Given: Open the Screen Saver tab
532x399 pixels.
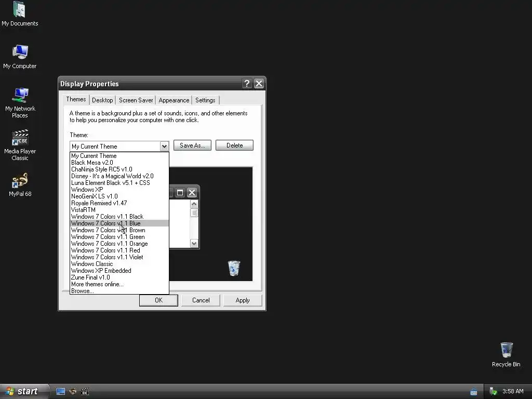Looking at the screenshot, I should 136,100.
